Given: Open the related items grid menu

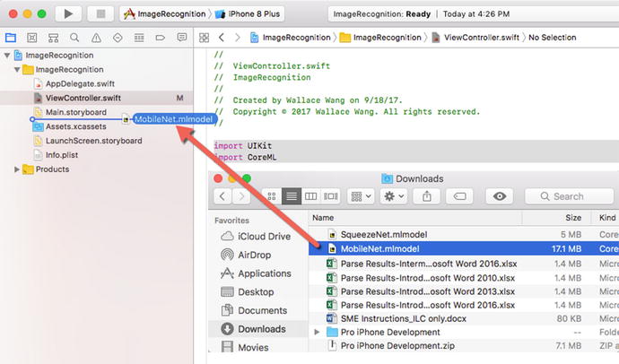Looking at the screenshot, I should point(205,38).
